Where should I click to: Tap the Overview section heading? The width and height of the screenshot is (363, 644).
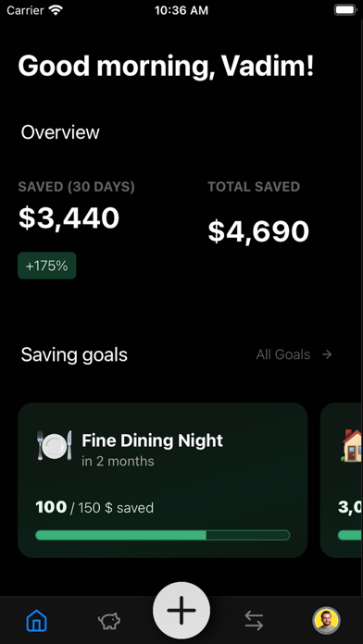pos(60,132)
